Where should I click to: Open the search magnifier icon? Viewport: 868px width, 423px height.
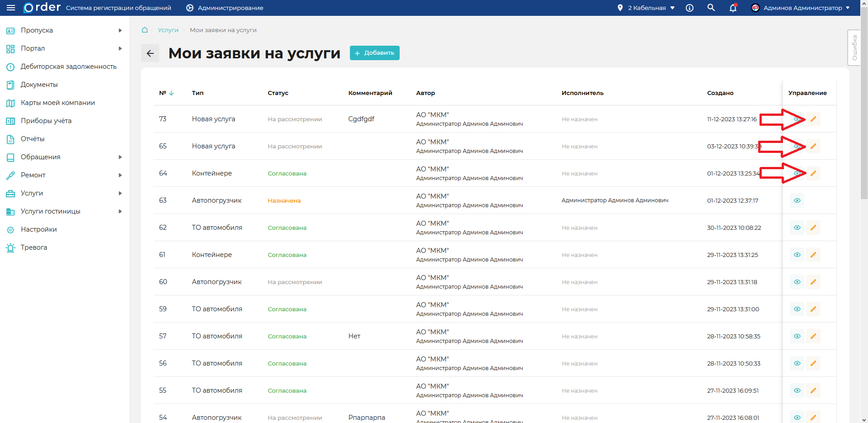click(711, 8)
